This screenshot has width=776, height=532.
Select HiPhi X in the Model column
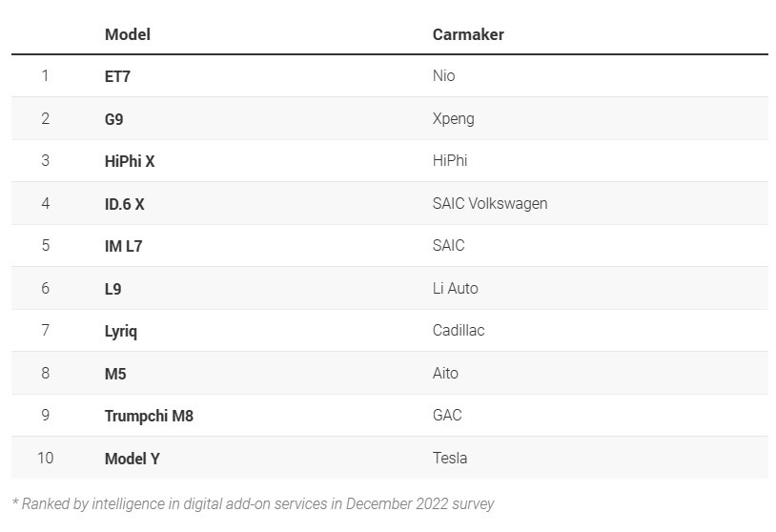tap(130, 161)
